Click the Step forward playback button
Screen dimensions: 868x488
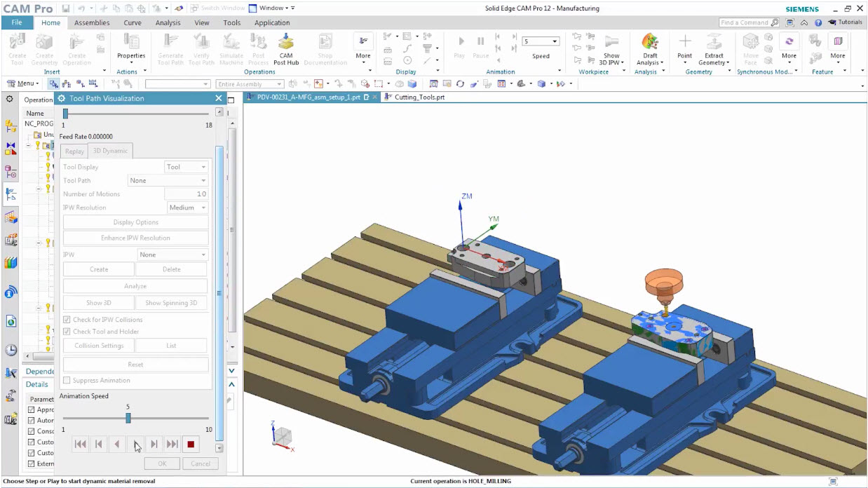coord(154,444)
